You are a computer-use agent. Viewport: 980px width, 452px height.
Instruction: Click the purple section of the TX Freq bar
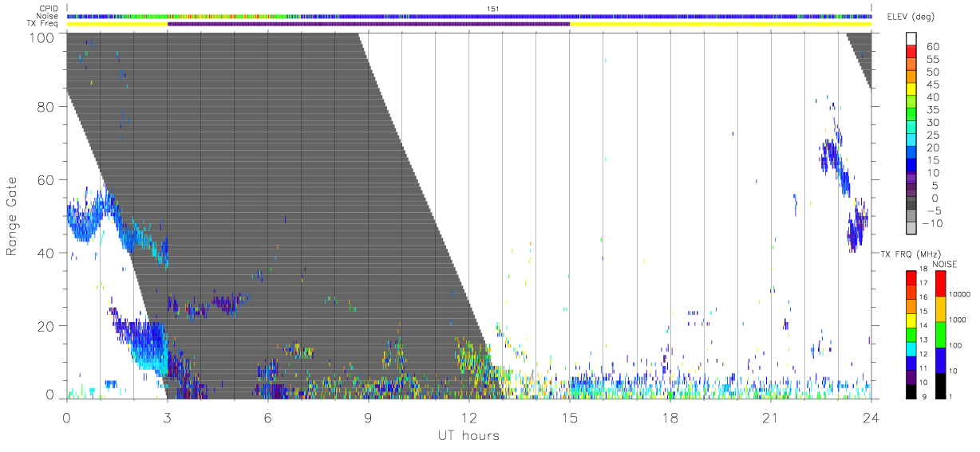(369, 24)
